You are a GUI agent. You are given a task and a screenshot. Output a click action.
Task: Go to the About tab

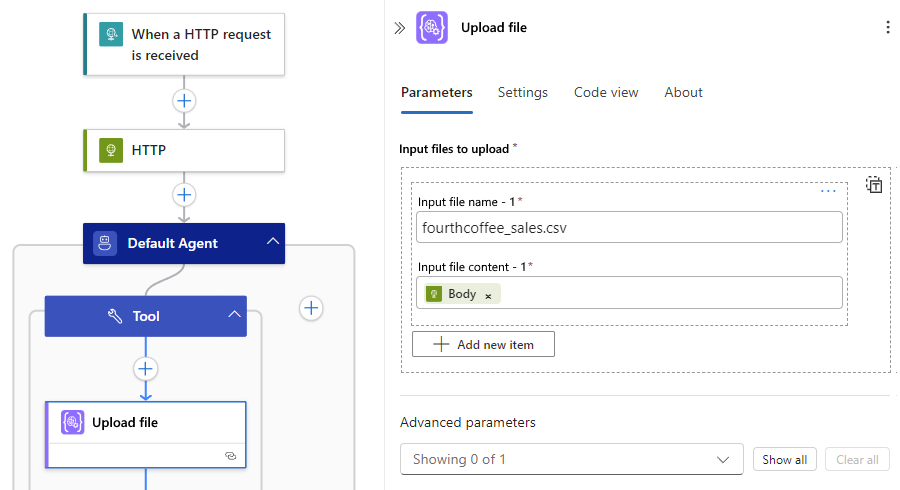(683, 92)
